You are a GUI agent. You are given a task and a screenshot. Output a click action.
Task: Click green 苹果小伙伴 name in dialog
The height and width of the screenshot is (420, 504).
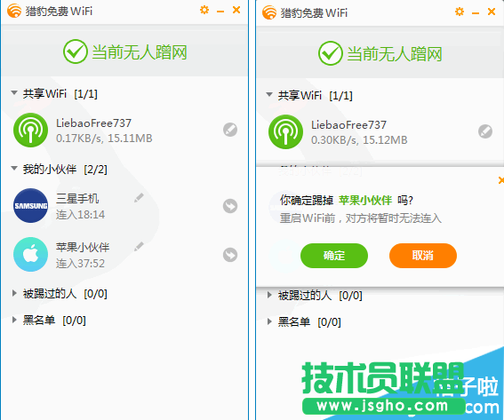365,201
